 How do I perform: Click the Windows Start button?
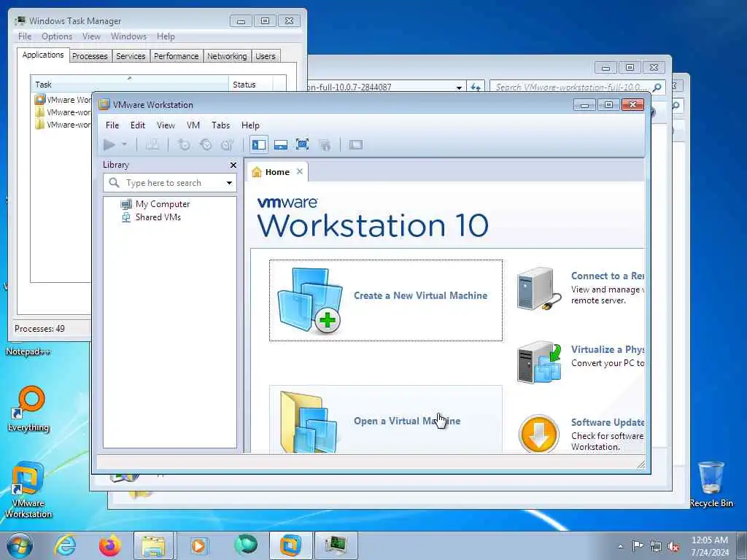point(20,545)
